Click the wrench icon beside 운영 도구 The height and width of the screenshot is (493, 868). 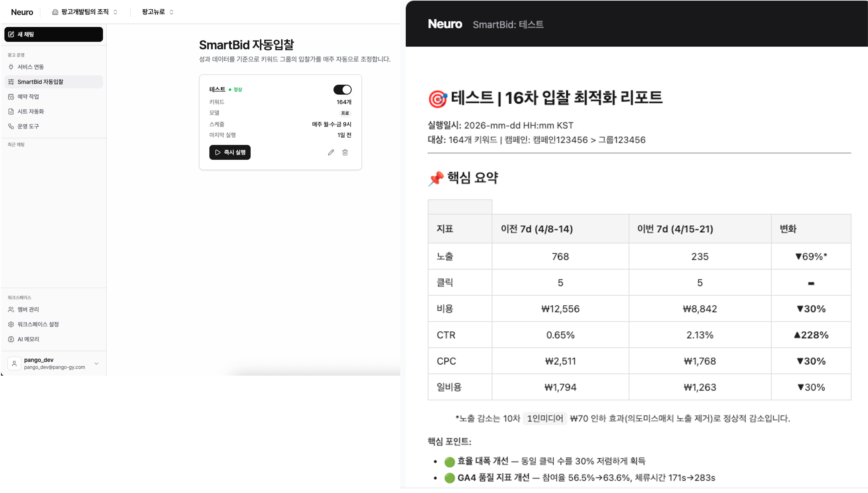(x=11, y=126)
